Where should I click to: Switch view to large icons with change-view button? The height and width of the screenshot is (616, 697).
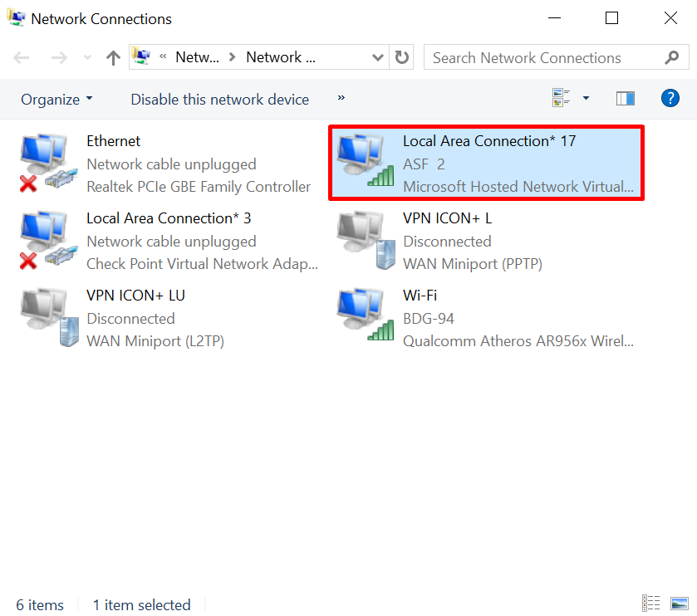click(562, 97)
